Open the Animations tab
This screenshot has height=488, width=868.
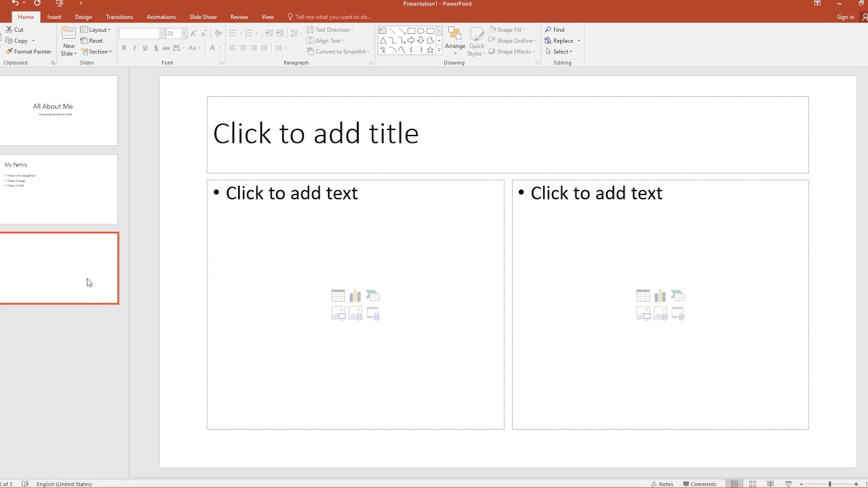click(x=161, y=17)
